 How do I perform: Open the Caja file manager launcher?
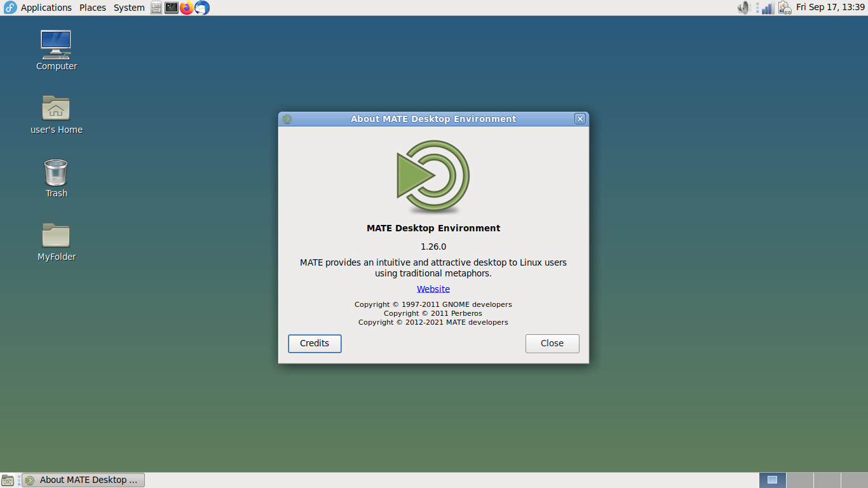coord(156,8)
